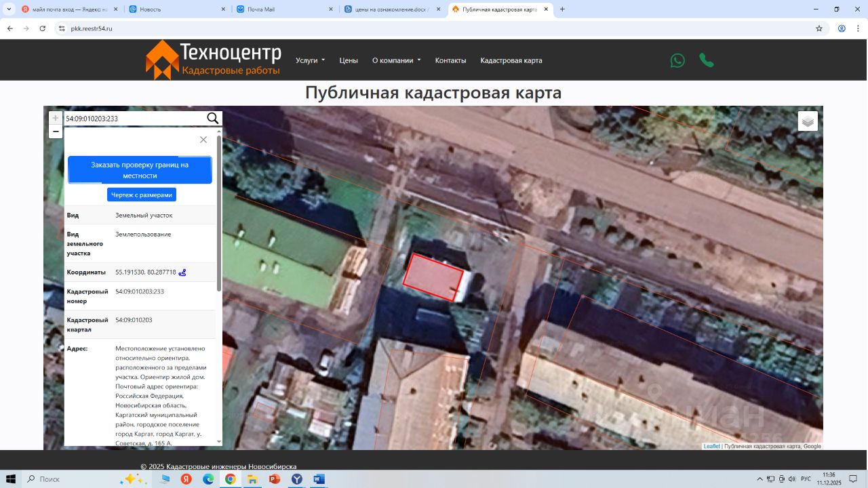The height and width of the screenshot is (488, 868).
Task: Click the Землепользование value
Action: [143, 235]
